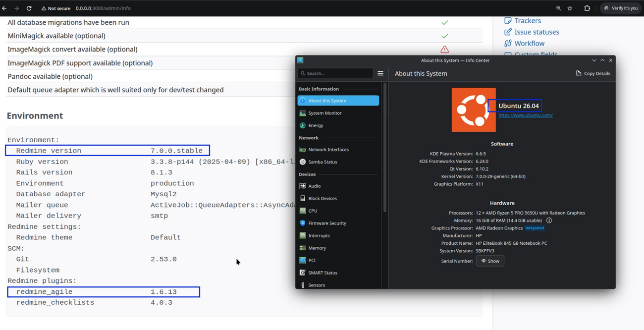The width and height of the screenshot is (644, 330).
Task: Click the Ubuntu 26.04 title text
Action: 518,106
